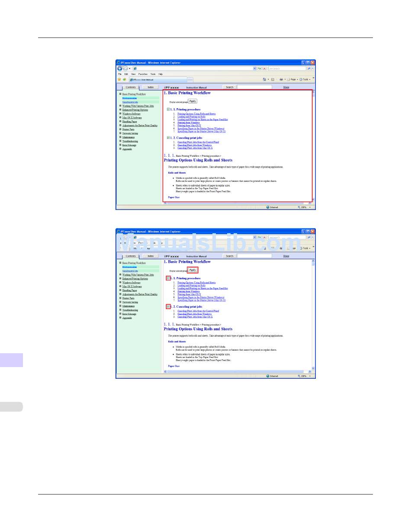Expand Enhanced Printing Options in upper contents tree

[120, 110]
